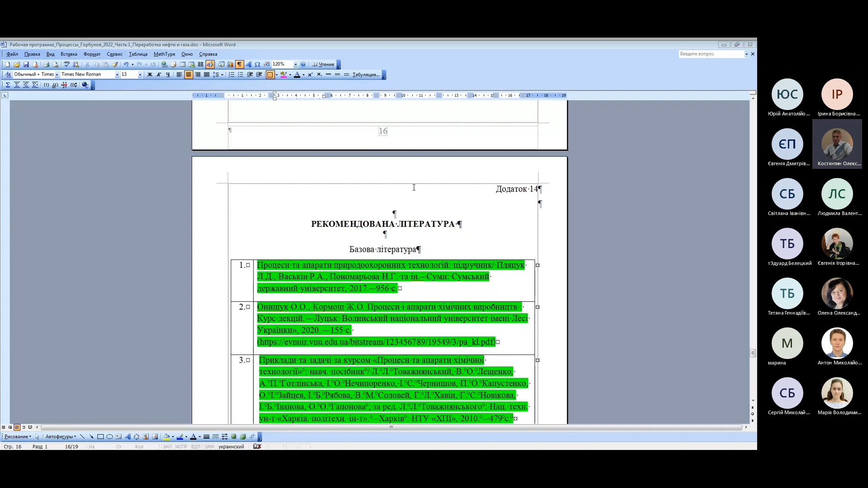Click the Чтение reading mode button

coord(323,65)
